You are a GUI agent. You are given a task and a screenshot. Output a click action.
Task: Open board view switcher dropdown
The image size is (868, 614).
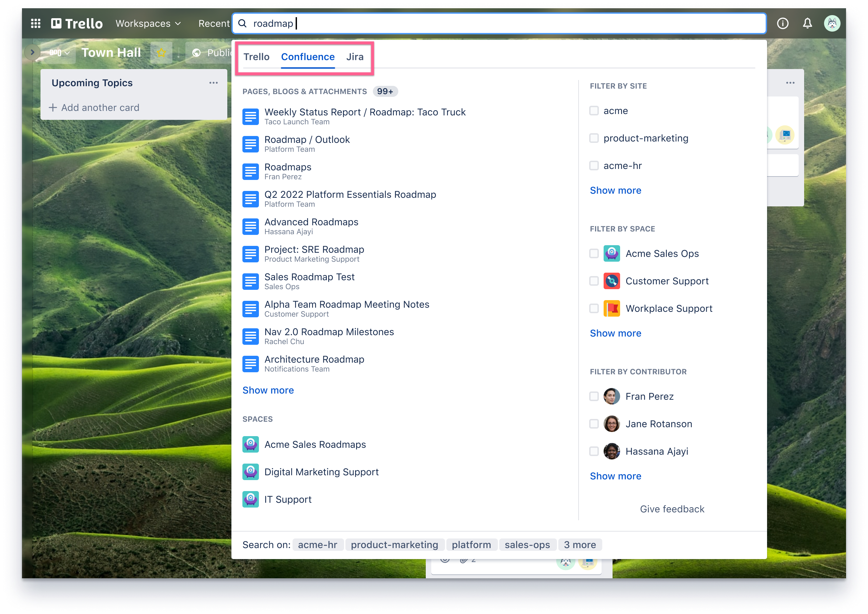(x=59, y=53)
